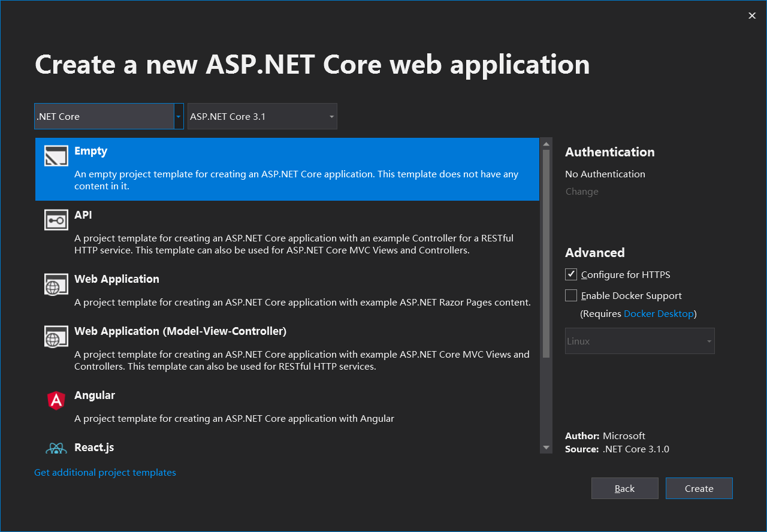Click the Angular logo icon

pos(56,400)
